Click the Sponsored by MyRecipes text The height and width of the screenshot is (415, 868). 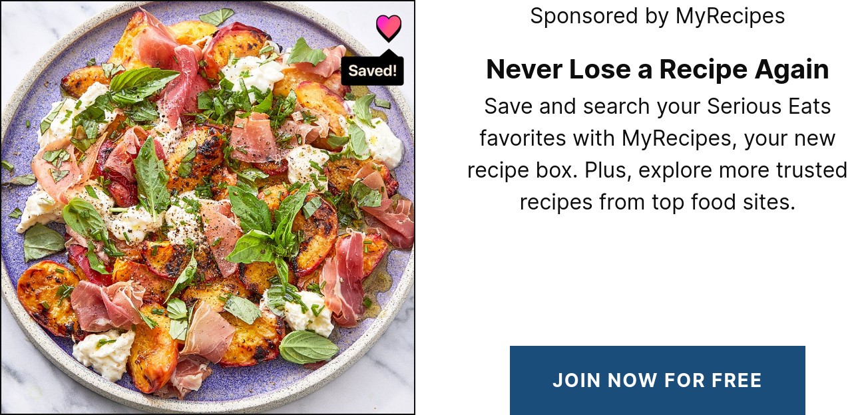(658, 16)
